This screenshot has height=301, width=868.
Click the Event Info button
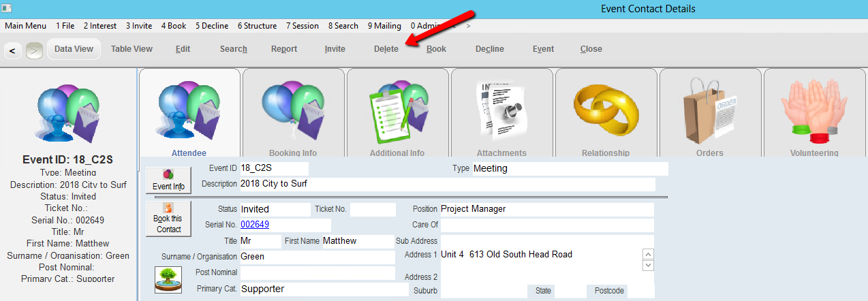(x=168, y=180)
